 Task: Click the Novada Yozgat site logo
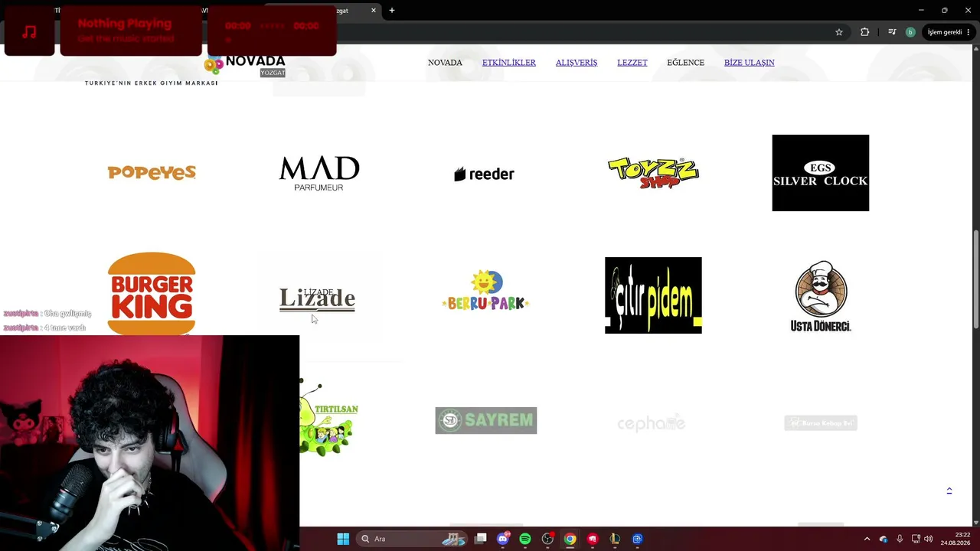pos(245,65)
